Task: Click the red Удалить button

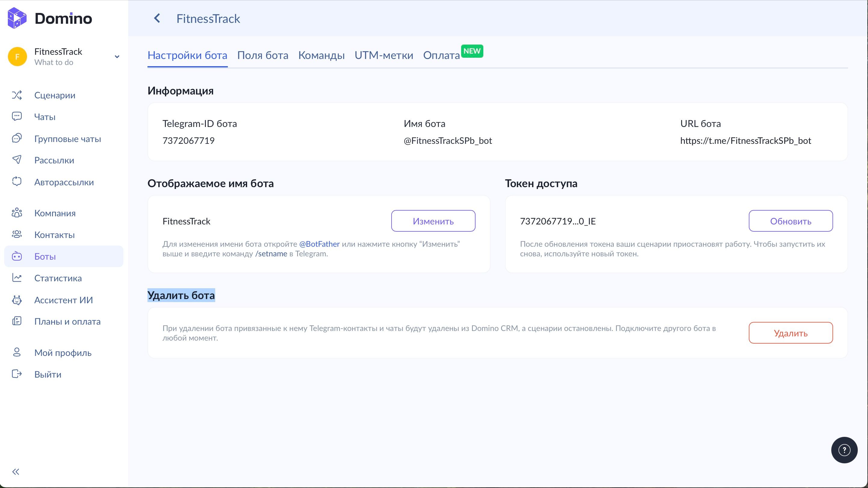Action: tap(790, 333)
